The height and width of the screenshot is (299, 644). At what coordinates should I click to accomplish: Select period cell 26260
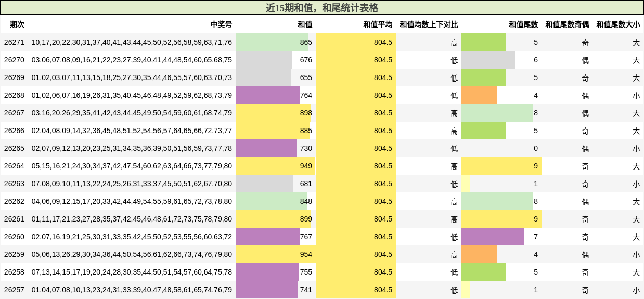click(14, 237)
